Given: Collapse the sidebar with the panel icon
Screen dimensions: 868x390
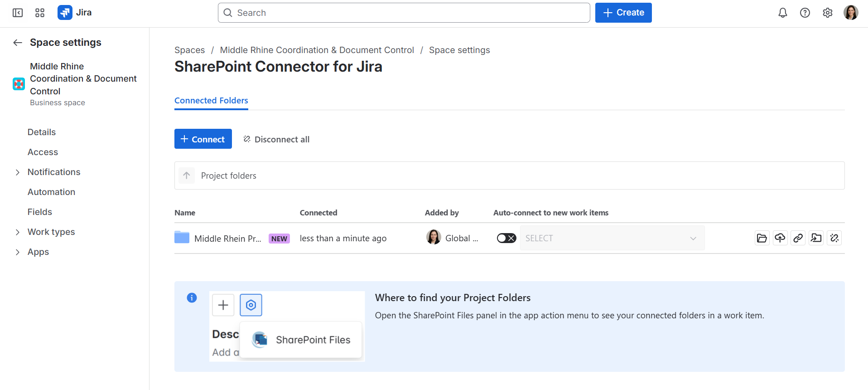Looking at the screenshot, I should (18, 13).
